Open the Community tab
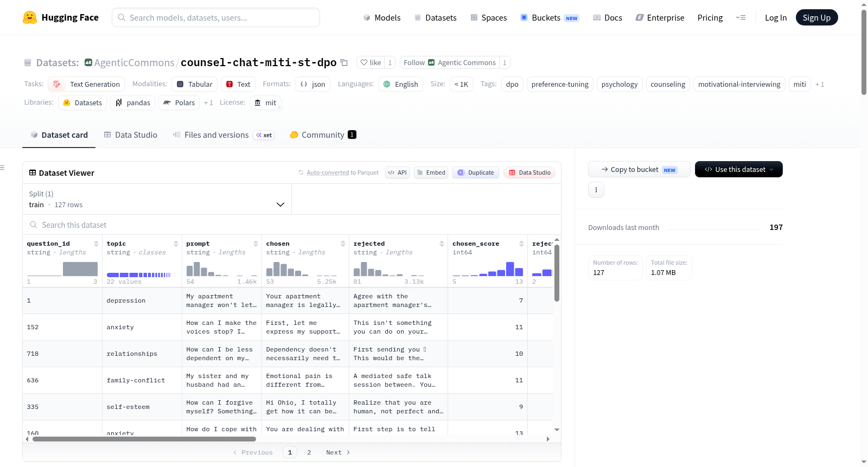The width and height of the screenshot is (868, 467). (x=323, y=135)
